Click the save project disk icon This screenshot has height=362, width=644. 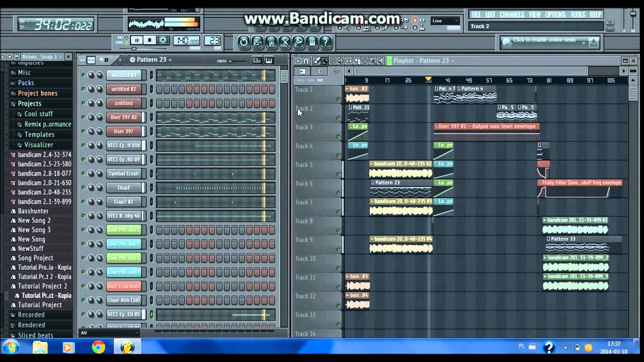(271, 42)
